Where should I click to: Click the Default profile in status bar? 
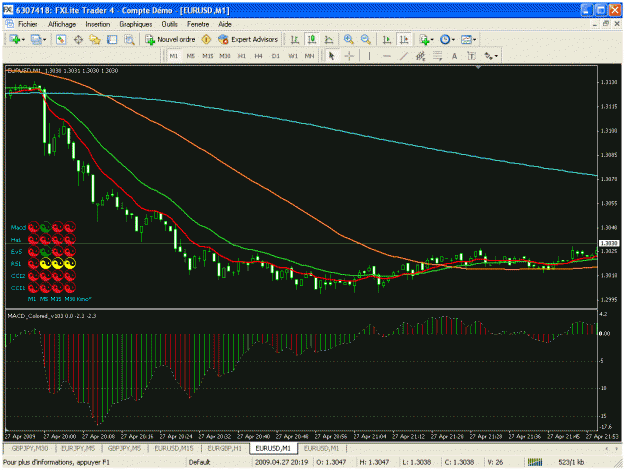[x=199, y=462]
